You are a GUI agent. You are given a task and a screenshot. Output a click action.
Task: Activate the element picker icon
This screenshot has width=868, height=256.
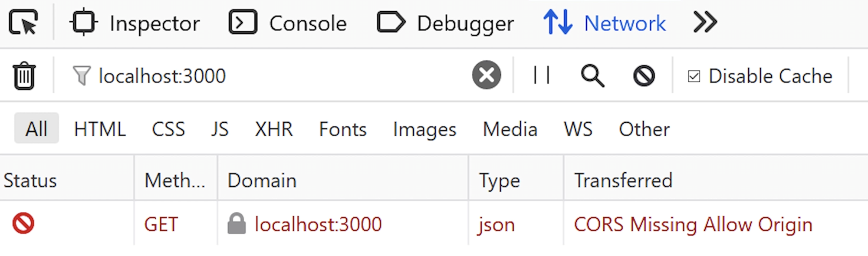23,23
